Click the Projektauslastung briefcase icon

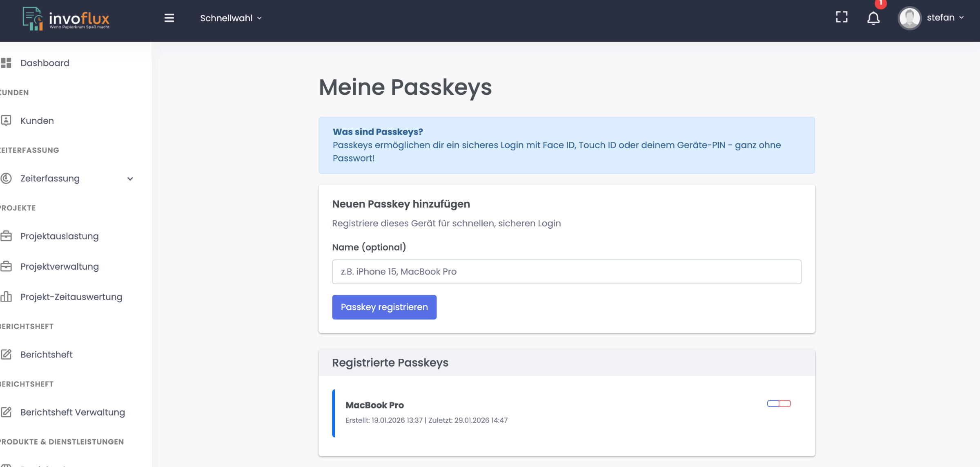pos(6,236)
